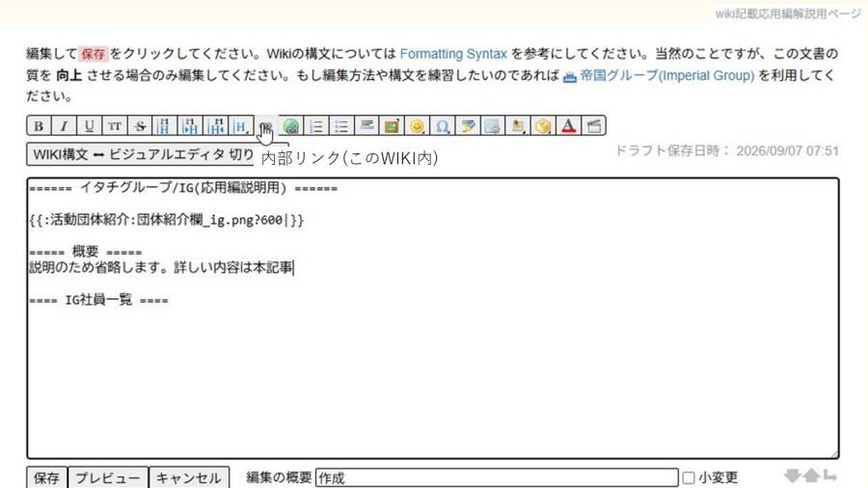Insert ordered list item

pos(316,126)
